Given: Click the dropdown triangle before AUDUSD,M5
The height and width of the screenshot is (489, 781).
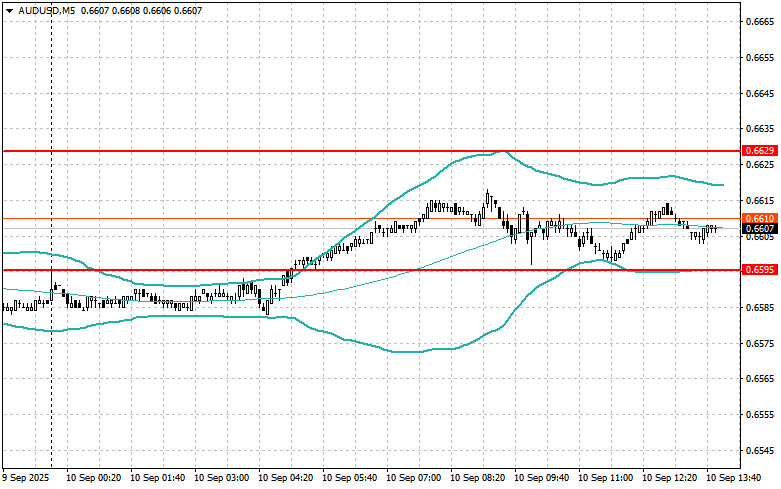Looking at the screenshot, I should 9,10.
